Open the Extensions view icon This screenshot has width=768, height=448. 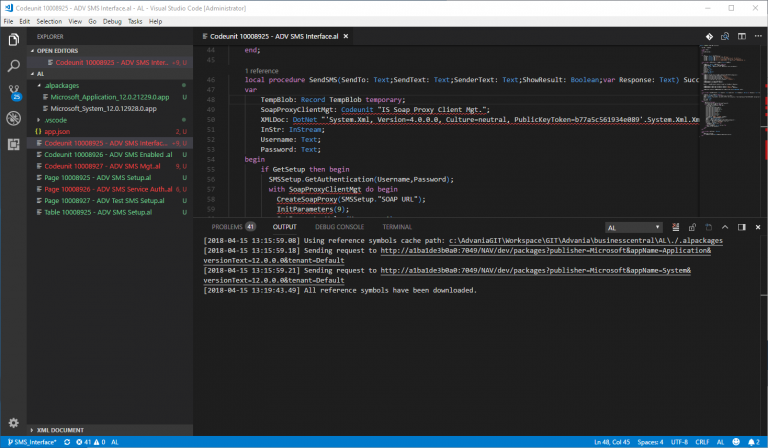coord(14,143)
